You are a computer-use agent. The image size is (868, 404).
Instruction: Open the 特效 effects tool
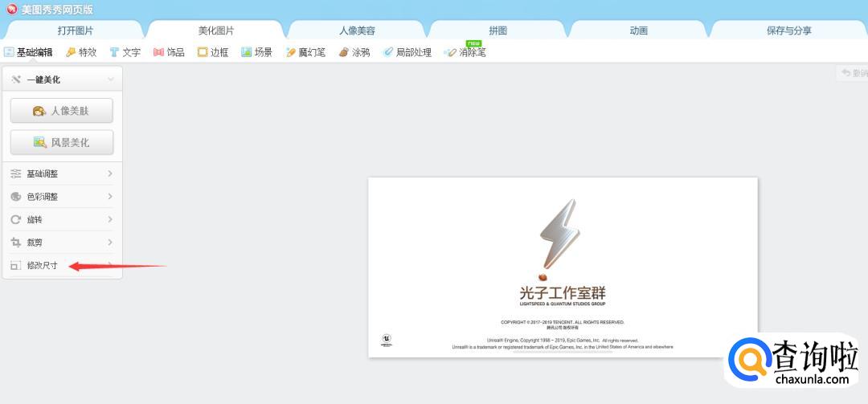tap(81, 52)
